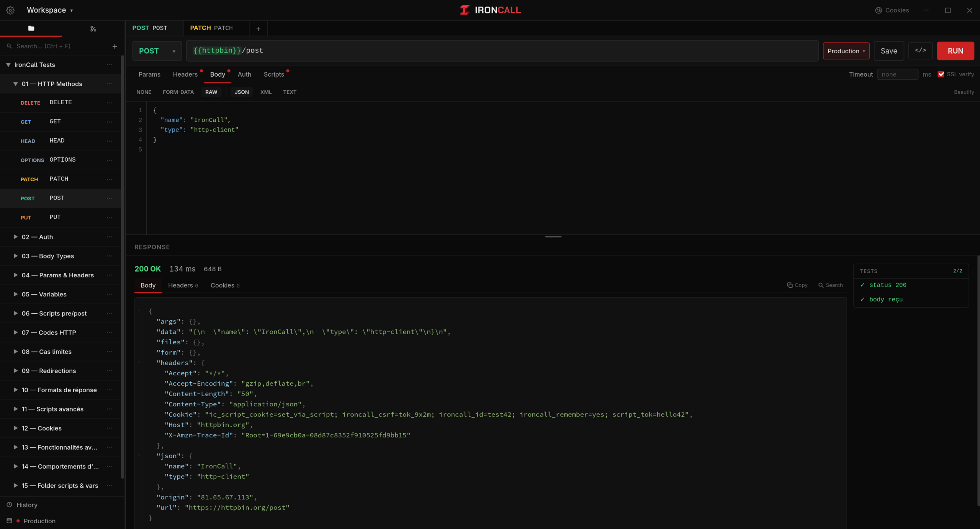Screen dimensions: 980x529
Task: Select the GET request in sidebar
Action: coord(61,122)
